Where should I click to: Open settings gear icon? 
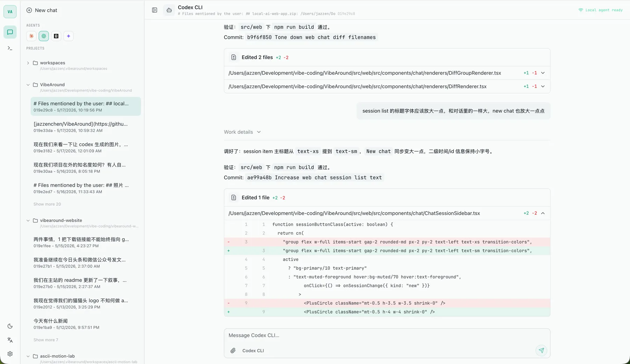pos(10,354)
